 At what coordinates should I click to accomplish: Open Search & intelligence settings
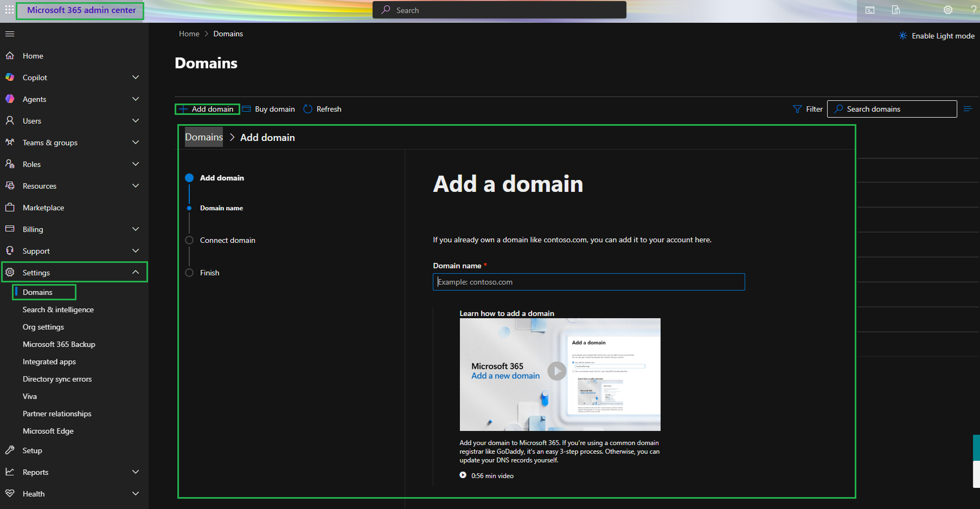[x=58, y=310]
